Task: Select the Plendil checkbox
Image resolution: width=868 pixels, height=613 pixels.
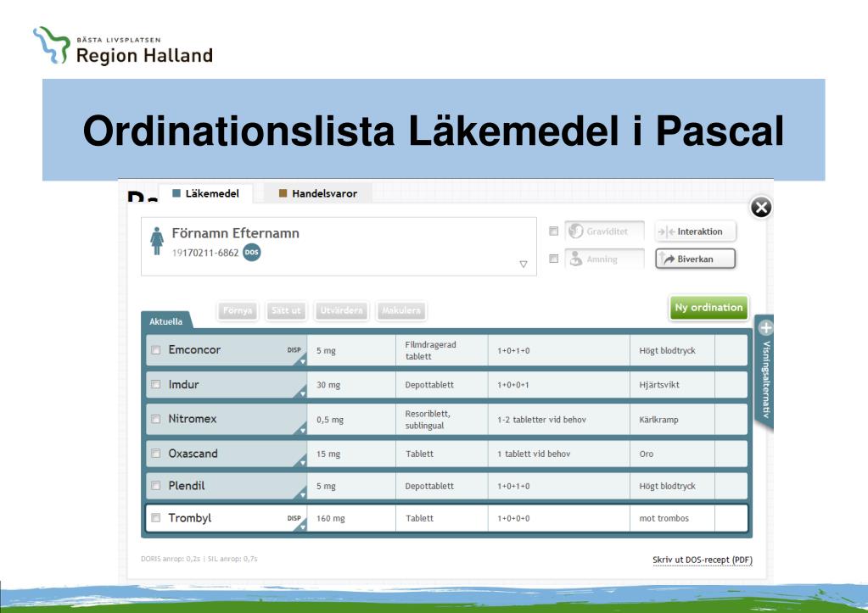Action: click(x=156, y=485)
